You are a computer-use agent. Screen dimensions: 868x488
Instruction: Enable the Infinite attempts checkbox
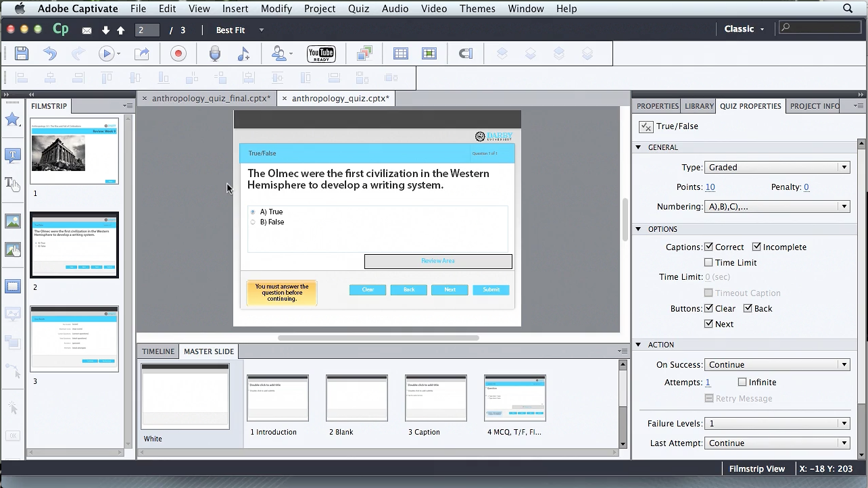coord(742,383)
